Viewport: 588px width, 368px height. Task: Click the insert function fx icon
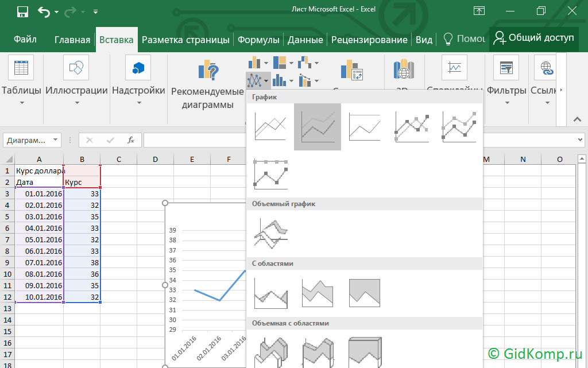[x=131, y=140]
